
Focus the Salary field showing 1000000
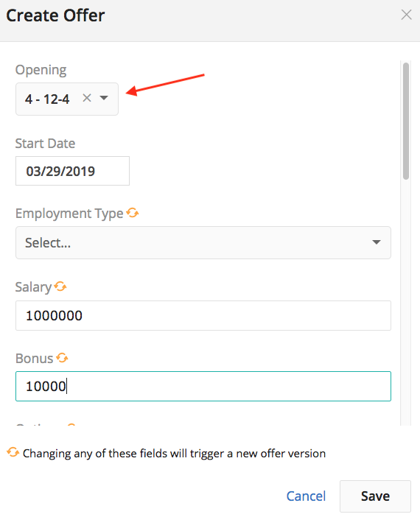pyautogui.click(x=203, y=315)
